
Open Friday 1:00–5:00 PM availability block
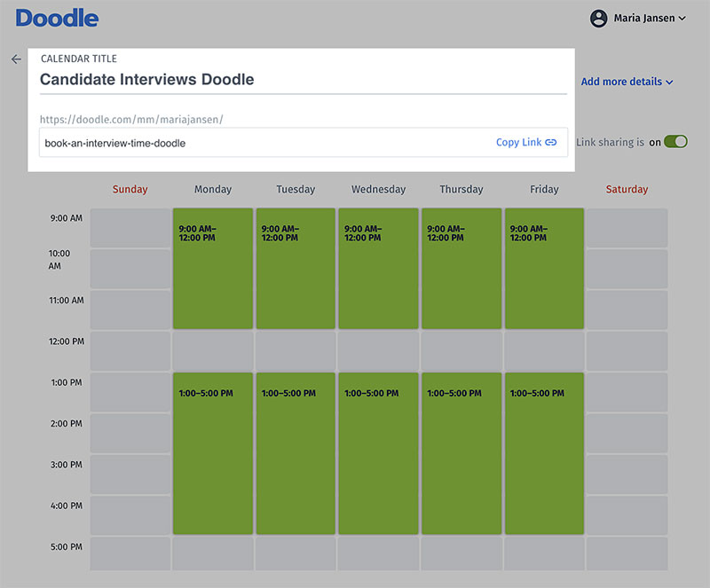pos(544,453)
